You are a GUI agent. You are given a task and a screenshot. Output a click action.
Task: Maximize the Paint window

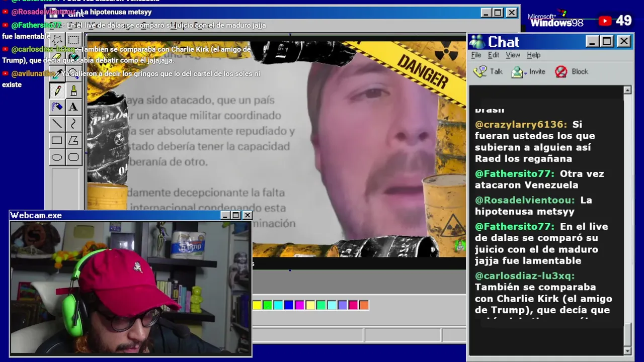498,13
